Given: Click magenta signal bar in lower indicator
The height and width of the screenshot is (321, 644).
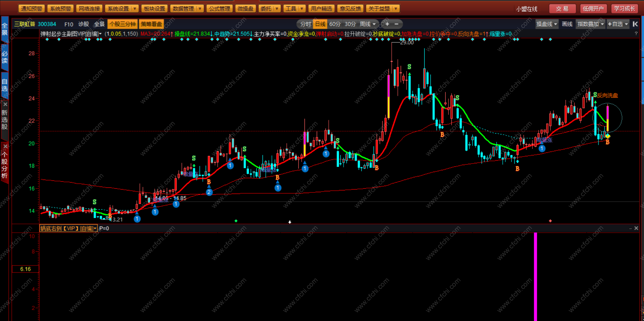Looking at the screenshot, I should pos(535,277).
